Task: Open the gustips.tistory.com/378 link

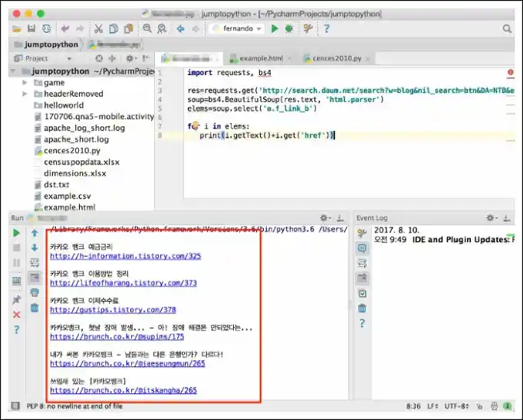Action: point(113,310)
